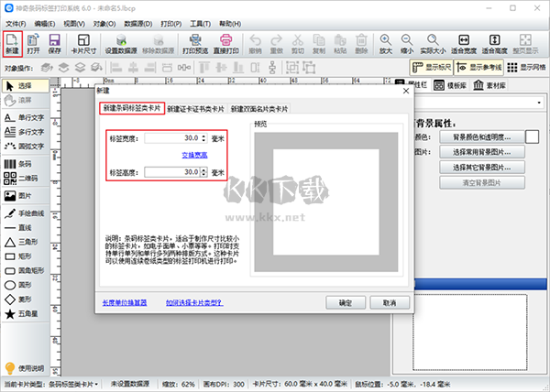Screen dimensions: 550x392
Task: Select the 条码 barcode tool
Action: coord(18,164)
